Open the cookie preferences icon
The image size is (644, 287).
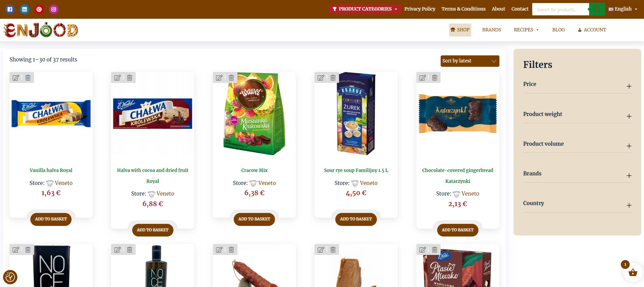coord(10,277)
